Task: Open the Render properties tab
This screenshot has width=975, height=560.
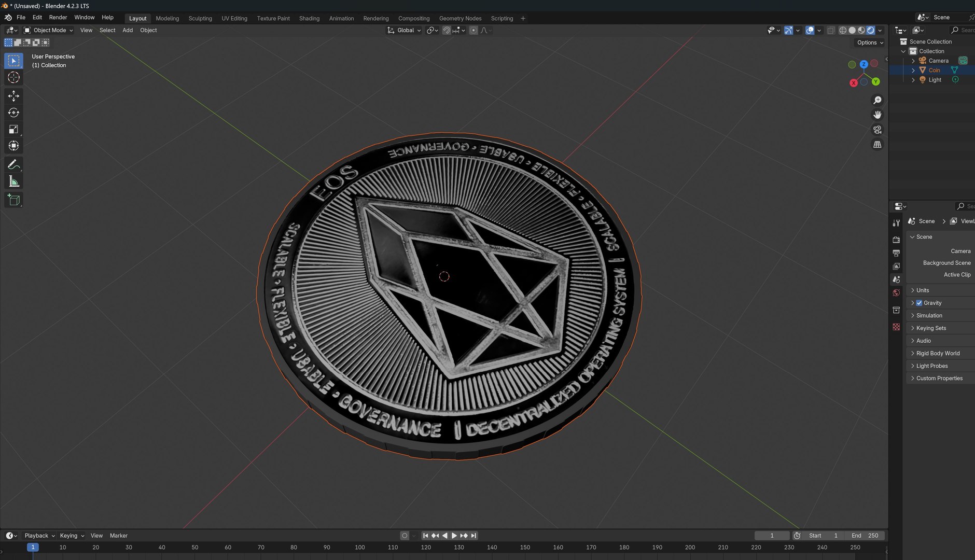Action: 896,240
